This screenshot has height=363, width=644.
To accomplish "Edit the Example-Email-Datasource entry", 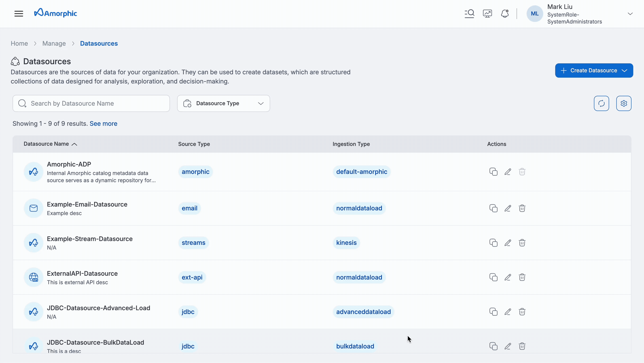I will click(x=508, y=208).
